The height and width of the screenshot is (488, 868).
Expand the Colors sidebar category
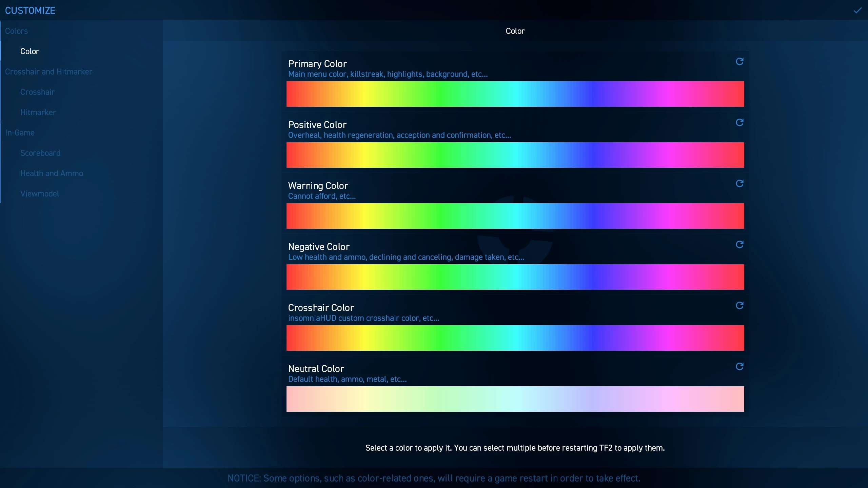click(x=16, y=31)
